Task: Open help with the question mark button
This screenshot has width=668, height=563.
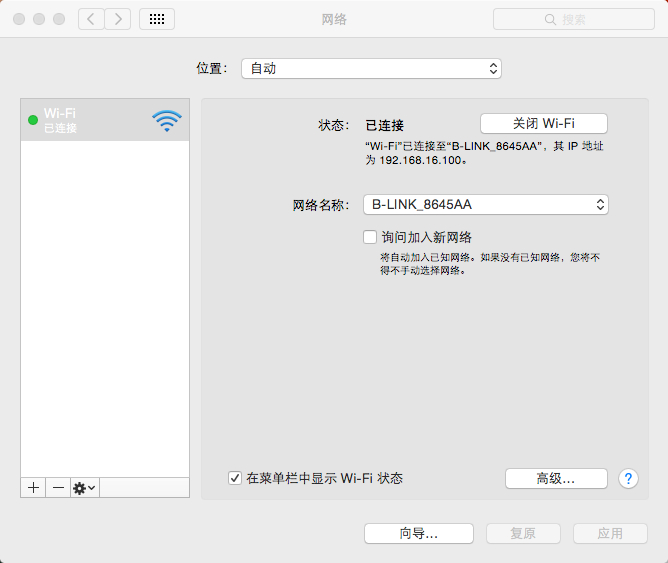Action: (628, 478)
